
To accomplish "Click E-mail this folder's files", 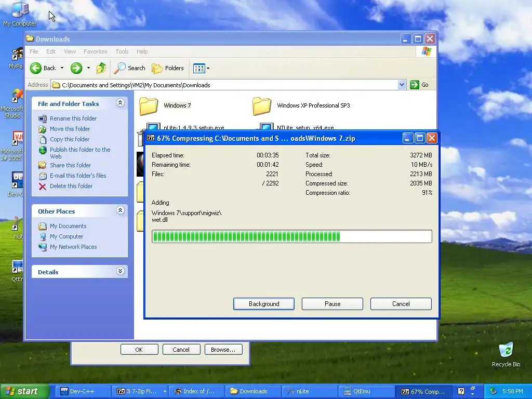I will click(78, 176).
